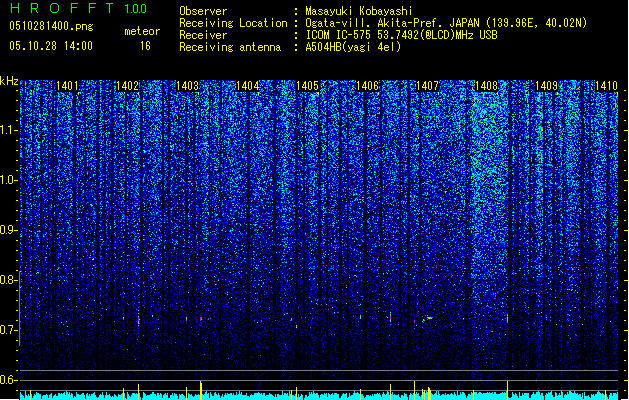
Task: Click the date 05.10.28 14:00
Action: pos(51,46)
